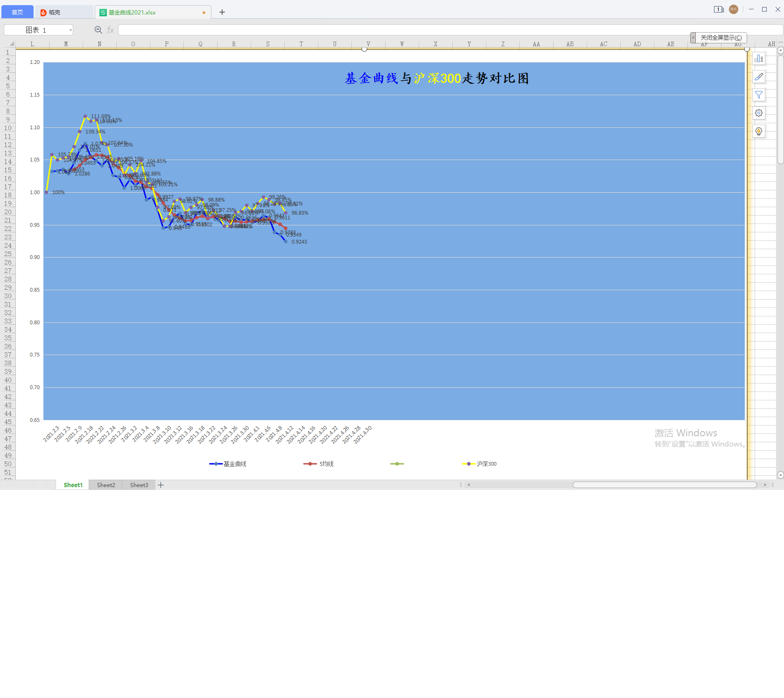Switch to the 首页 tab
The width and height of the screenshot is (784, 698).
pos(17,12)
